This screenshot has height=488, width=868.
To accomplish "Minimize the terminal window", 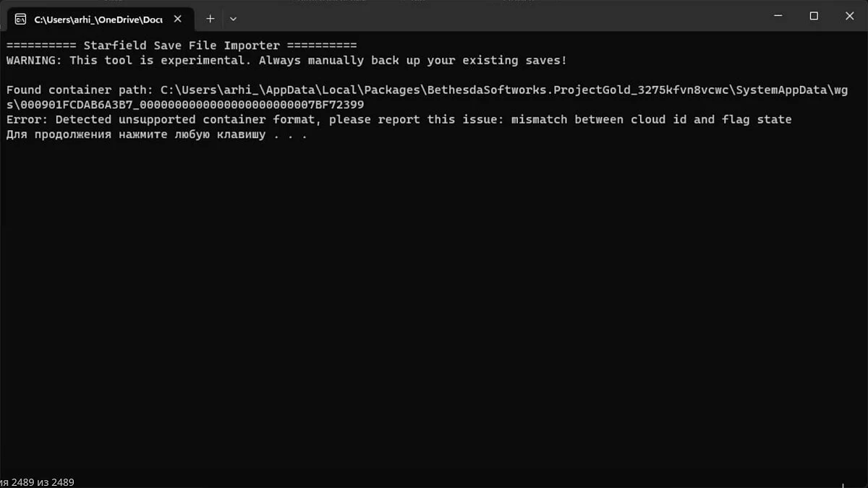I will [x=778, y=16].
